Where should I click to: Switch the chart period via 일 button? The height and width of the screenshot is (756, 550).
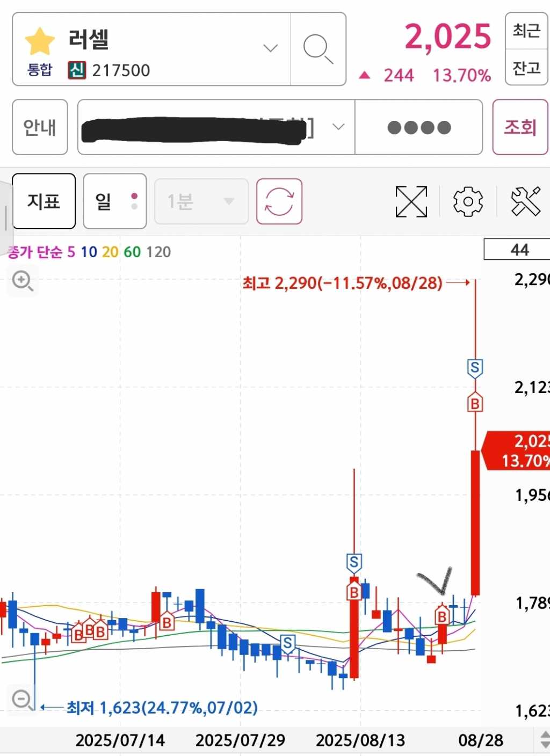(115, 201)
